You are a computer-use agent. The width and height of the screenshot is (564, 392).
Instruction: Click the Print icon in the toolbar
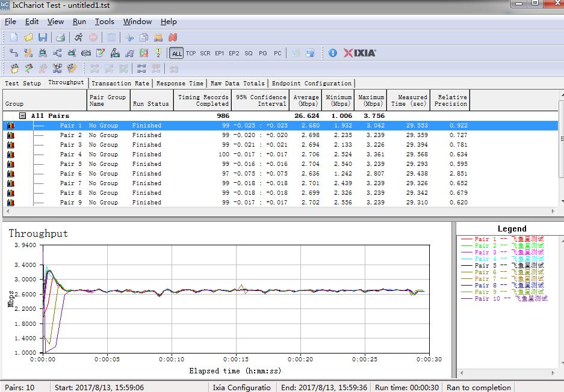(x=60, y=37)
